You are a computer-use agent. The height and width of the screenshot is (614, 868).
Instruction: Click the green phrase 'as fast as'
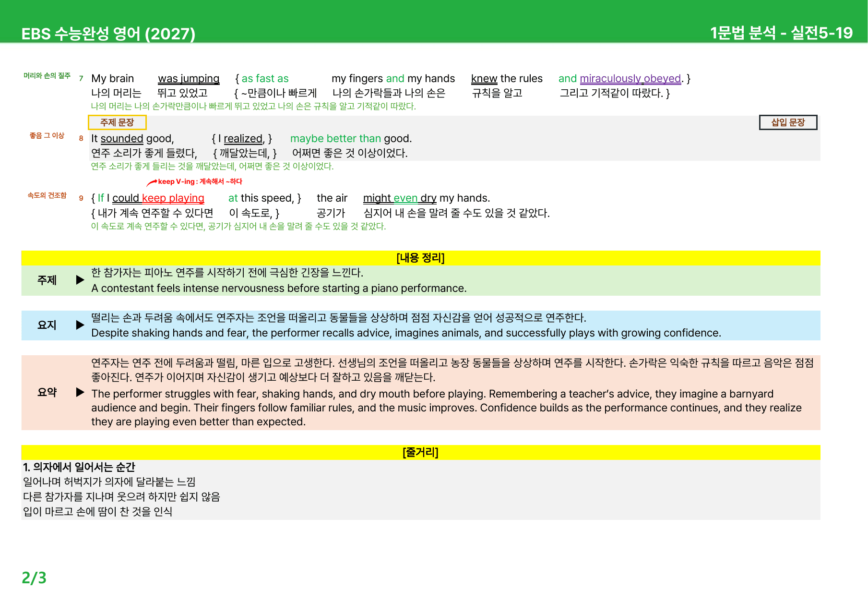(x=265, y=79)
